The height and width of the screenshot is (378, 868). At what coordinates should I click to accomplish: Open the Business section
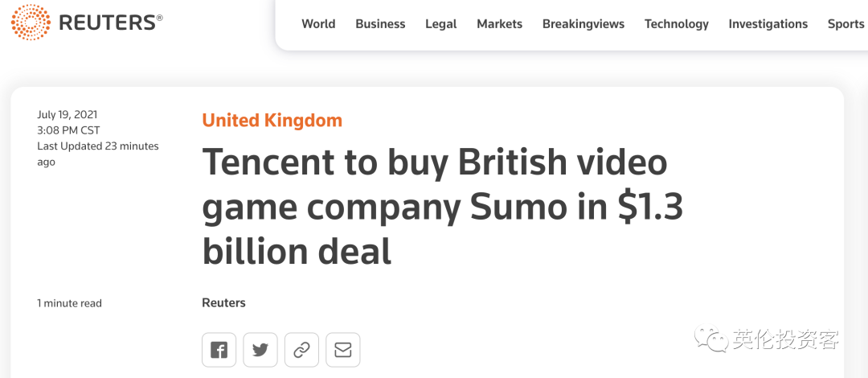pyautogui.click(x=380, y=24)
